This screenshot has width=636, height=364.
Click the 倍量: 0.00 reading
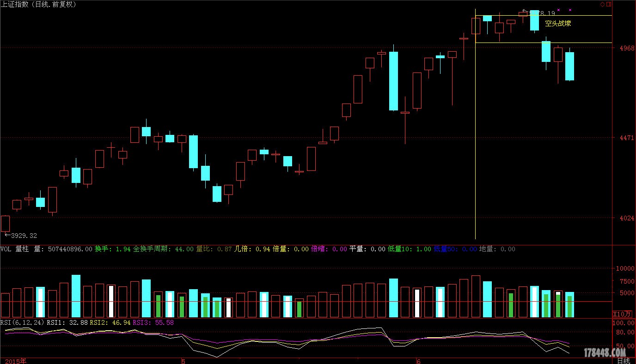(x=290, y=249)
